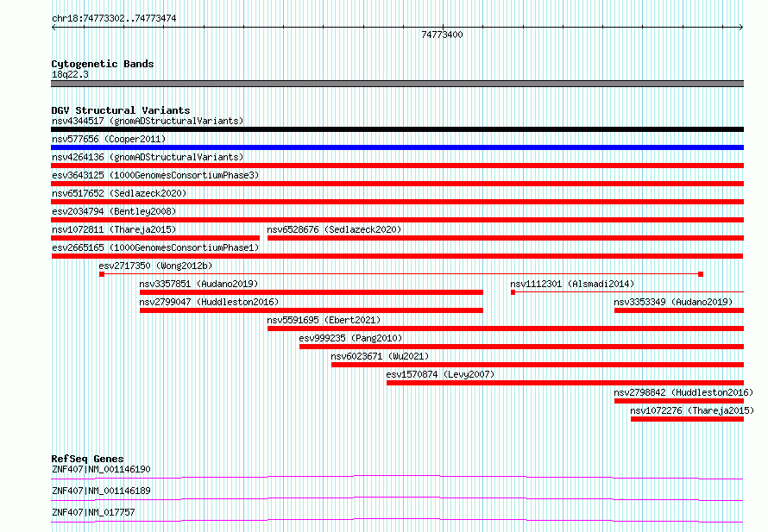
Task: Click ZNF407|NM_001146189 gene label
Action: 101,491
